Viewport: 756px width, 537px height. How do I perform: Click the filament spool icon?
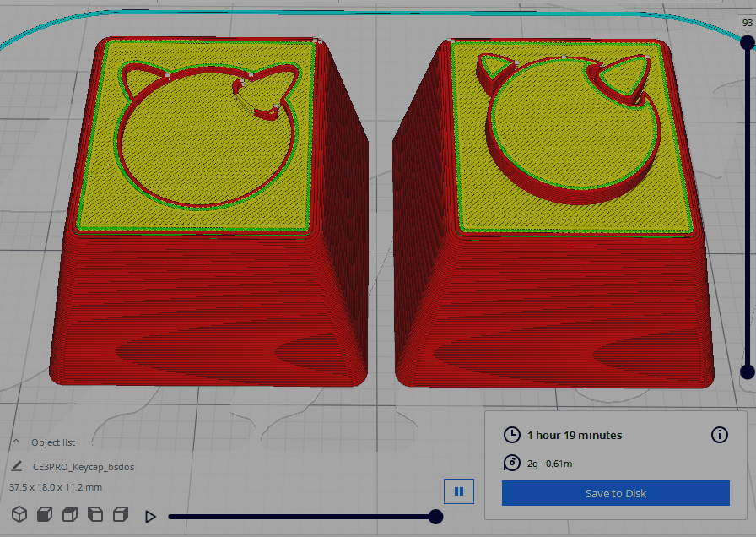click(x=511, y=464)
